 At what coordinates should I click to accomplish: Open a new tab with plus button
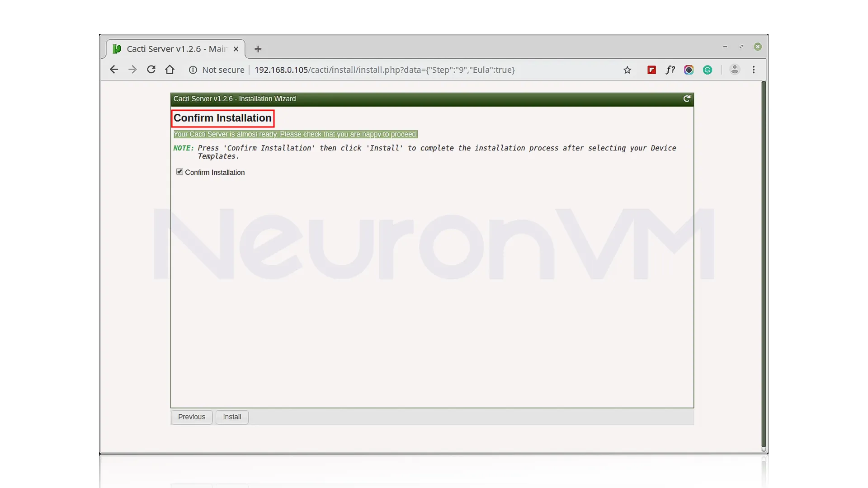[258, 49]
